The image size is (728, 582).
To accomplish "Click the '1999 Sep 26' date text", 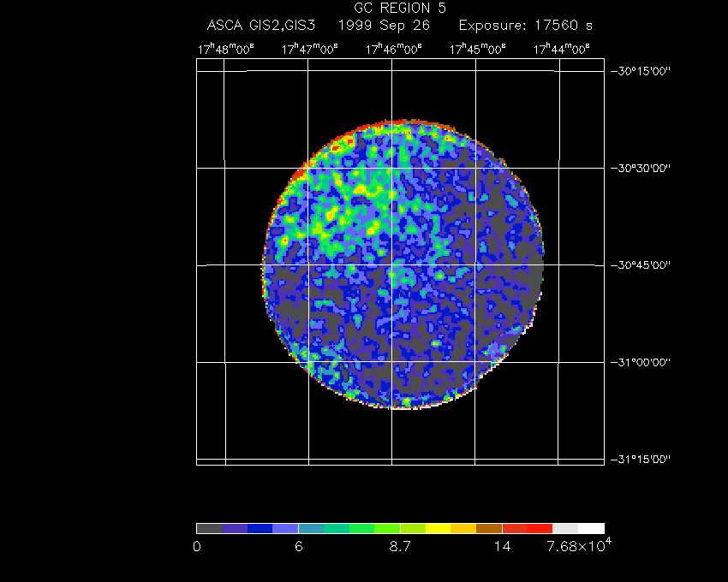I will pos(384,25).
